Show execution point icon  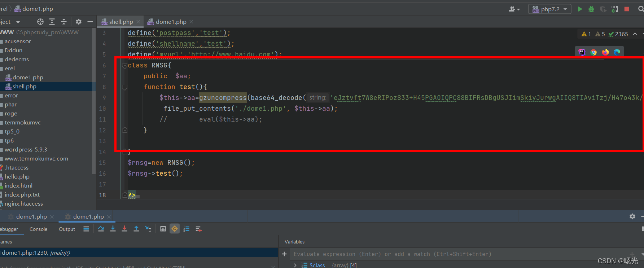pos(86,229)
